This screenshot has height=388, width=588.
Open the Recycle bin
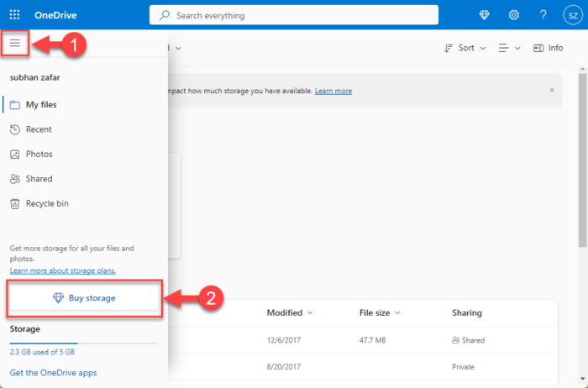(47, 203)
